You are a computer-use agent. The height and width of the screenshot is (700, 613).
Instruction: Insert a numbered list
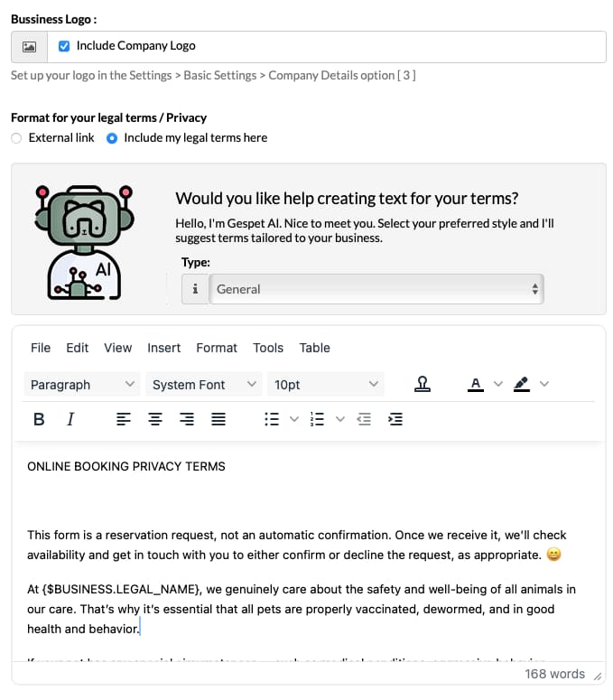pyautogui.click(x=317, y=419)
